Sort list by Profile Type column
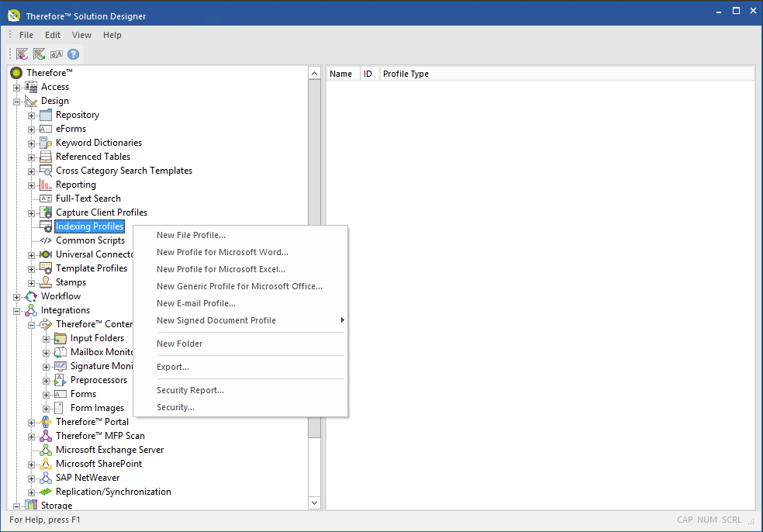The image size is (763, 532). 567,74
